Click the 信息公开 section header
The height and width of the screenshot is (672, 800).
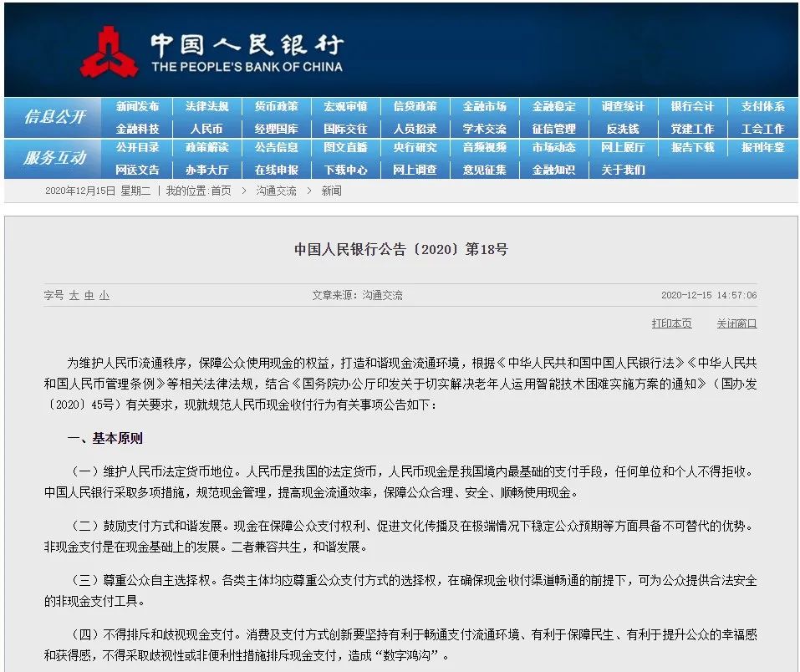(x=54, y=117)
